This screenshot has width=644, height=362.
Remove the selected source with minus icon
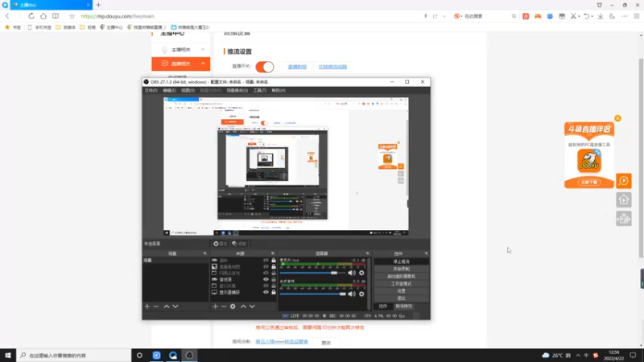pos(224,306)
